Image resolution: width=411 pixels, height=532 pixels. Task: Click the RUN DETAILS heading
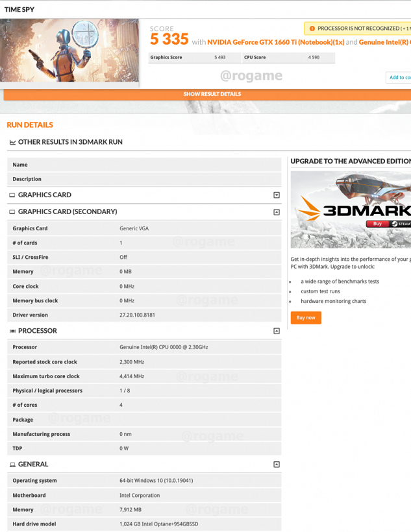[30, 125]
